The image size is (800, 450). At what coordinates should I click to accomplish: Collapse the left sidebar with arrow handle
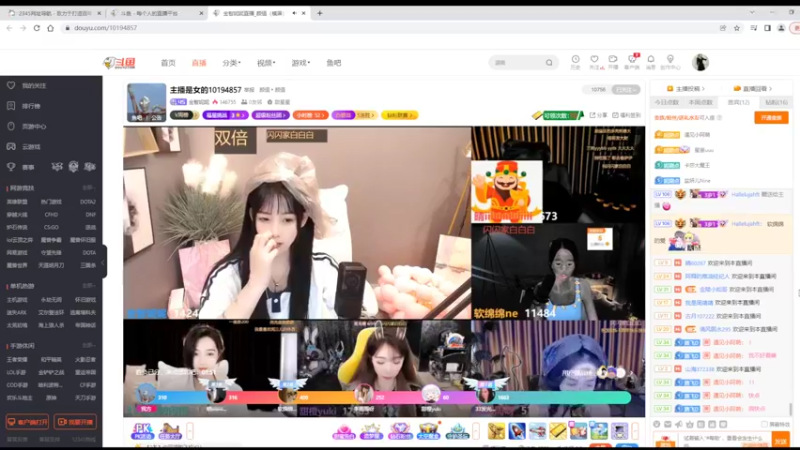tap(104, 262)
